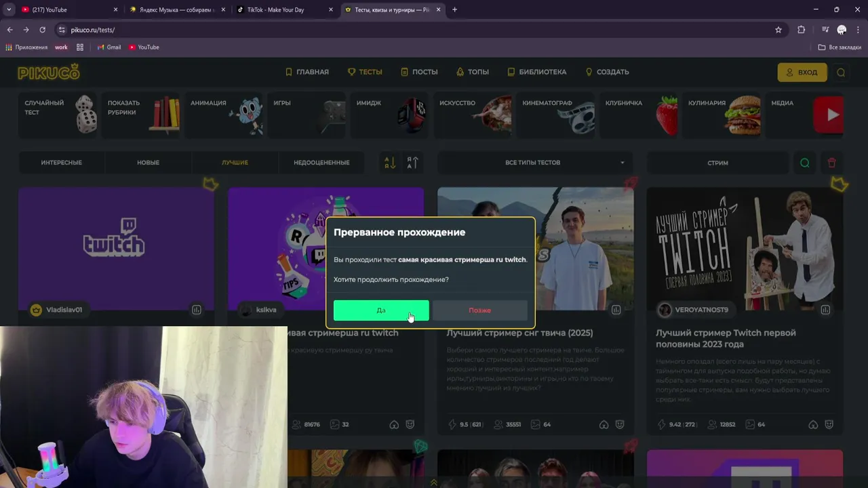868x488 pixels.
Task: Select the КЛУБНИЧКА strawberry category tile
Action: (639, 115)
